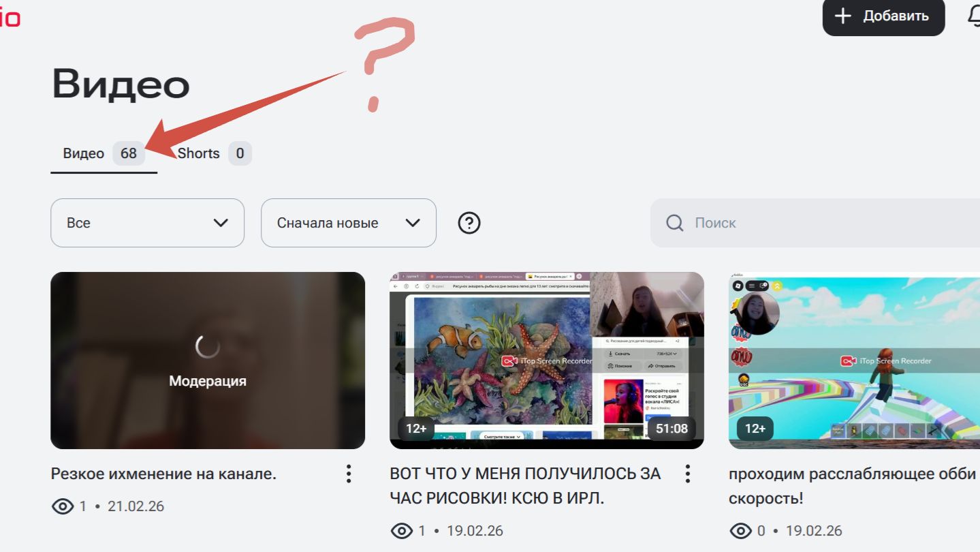Viewport: 980px width, 552px height.
Task: Open the Сначала новые sort dropdown
Action: pyautogui.click(x=349, y=223)
